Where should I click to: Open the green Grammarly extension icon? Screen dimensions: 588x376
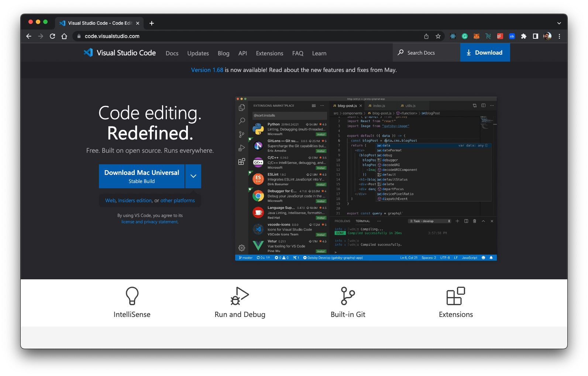465,36
